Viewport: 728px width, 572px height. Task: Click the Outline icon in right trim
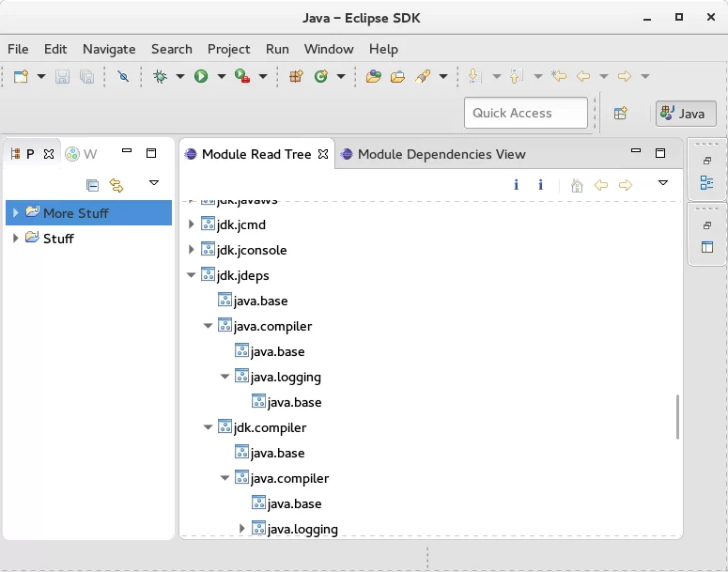(706, 183)
